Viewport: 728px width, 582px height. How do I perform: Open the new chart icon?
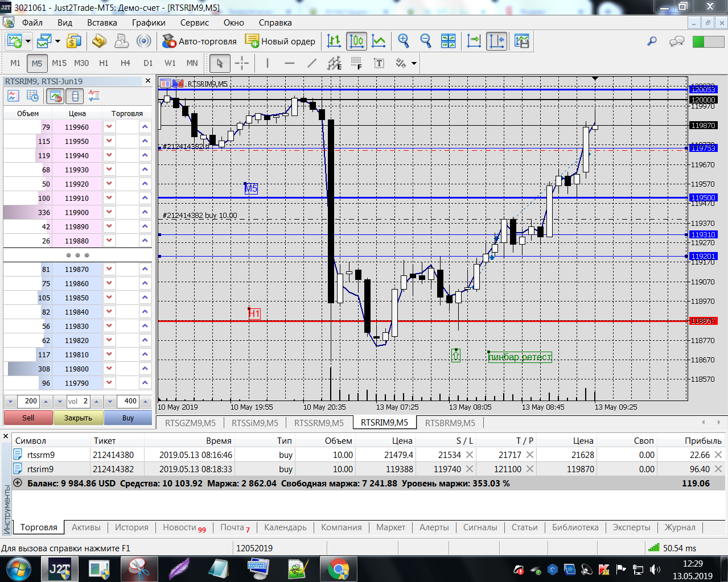pyautogui.click(x=14, y=41)
